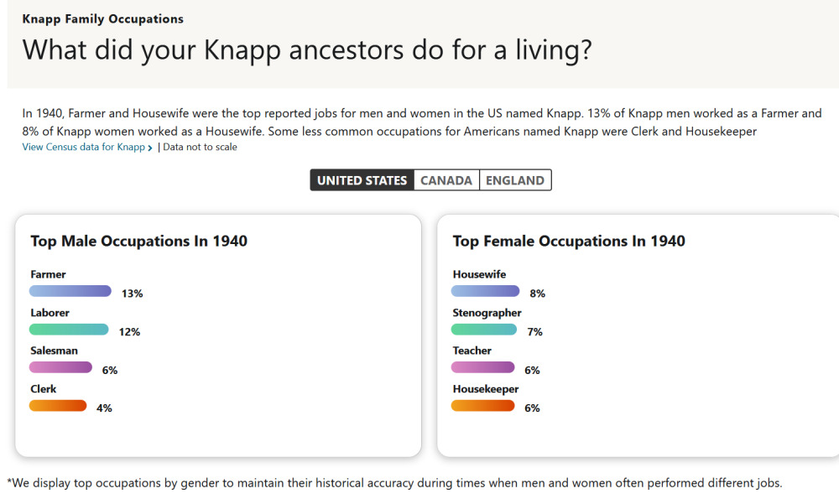
Task: Click the orange Clerk percentage bar
Action: point(58,406)
